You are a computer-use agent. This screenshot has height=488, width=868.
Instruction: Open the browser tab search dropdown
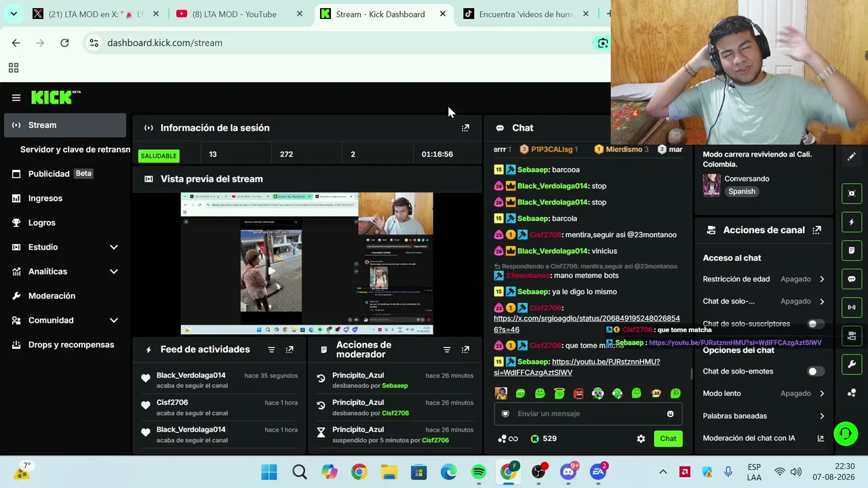(14, 14)
